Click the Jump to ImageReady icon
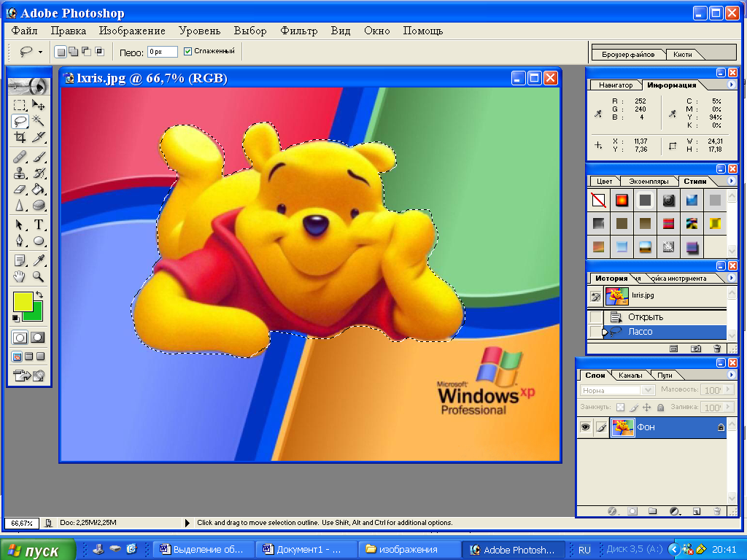Image resolution: width=747 pixels, height=560 pixels. coord(28,376)
